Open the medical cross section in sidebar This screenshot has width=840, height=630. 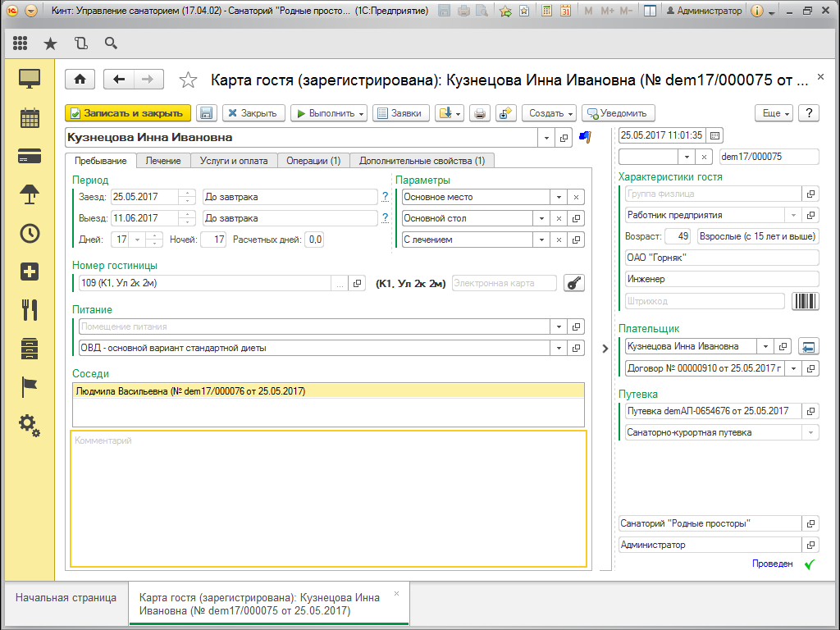point(30,272)
